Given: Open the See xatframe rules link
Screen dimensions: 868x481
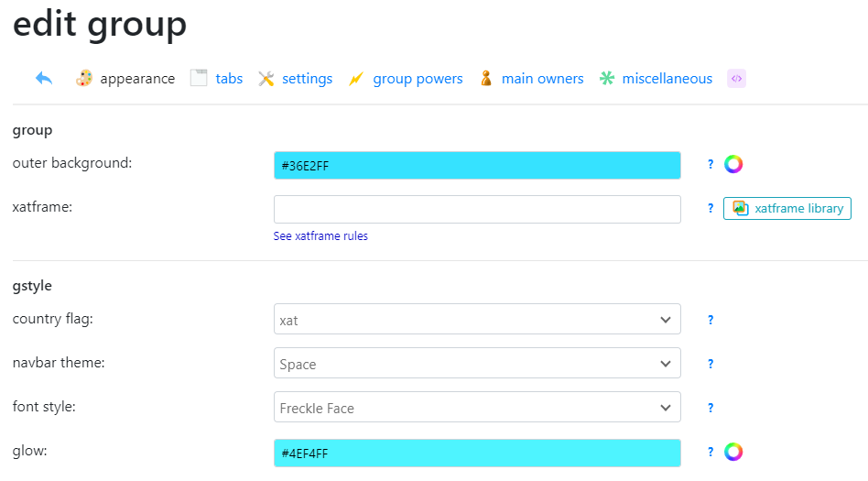Looking at the screenshot, I should (x=320, y=236).
